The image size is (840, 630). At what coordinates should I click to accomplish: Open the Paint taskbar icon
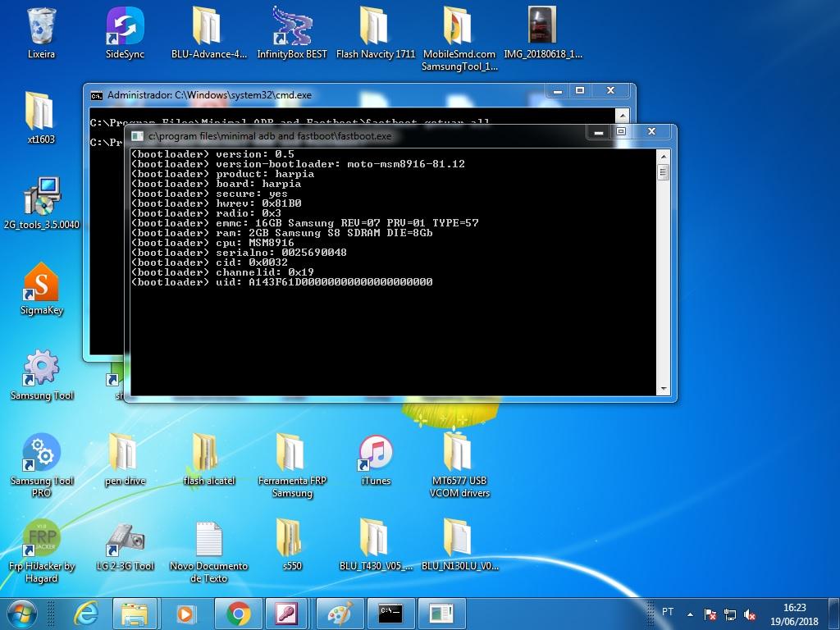340,614
